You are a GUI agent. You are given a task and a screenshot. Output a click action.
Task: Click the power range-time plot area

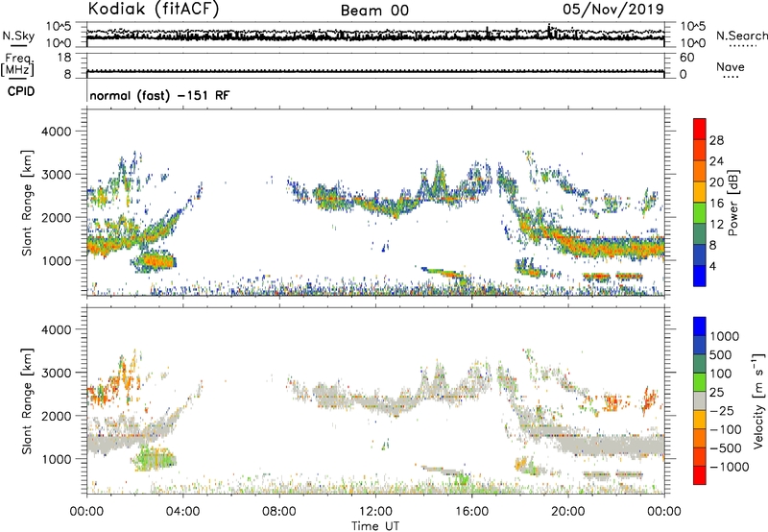tap(375, 203)
